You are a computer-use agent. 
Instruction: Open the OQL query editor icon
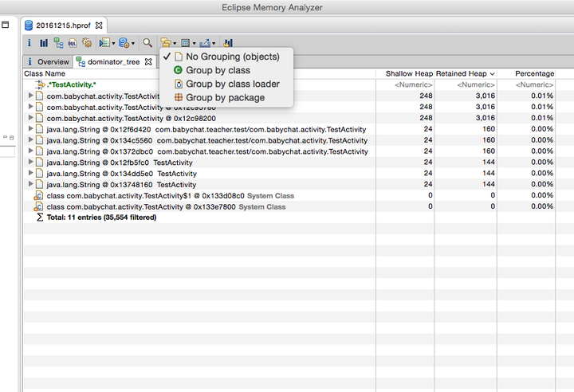[x=73, y=43]
